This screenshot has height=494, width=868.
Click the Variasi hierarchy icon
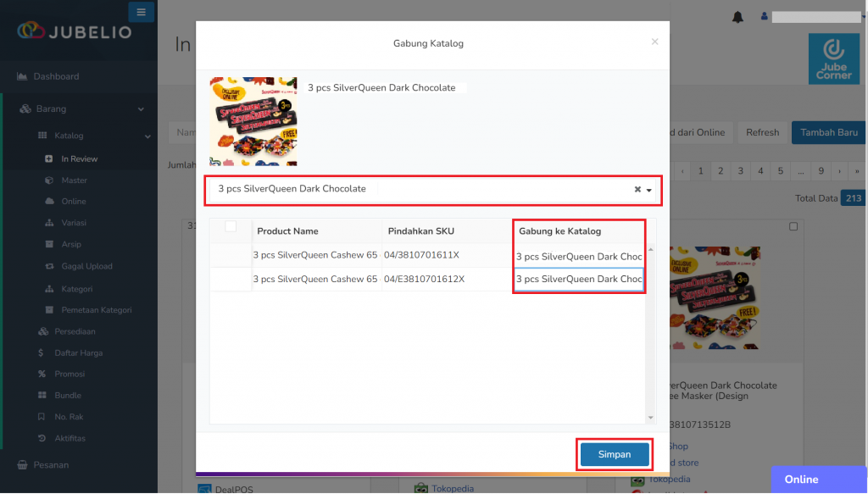pyautogui.click(x=49, y=222)
